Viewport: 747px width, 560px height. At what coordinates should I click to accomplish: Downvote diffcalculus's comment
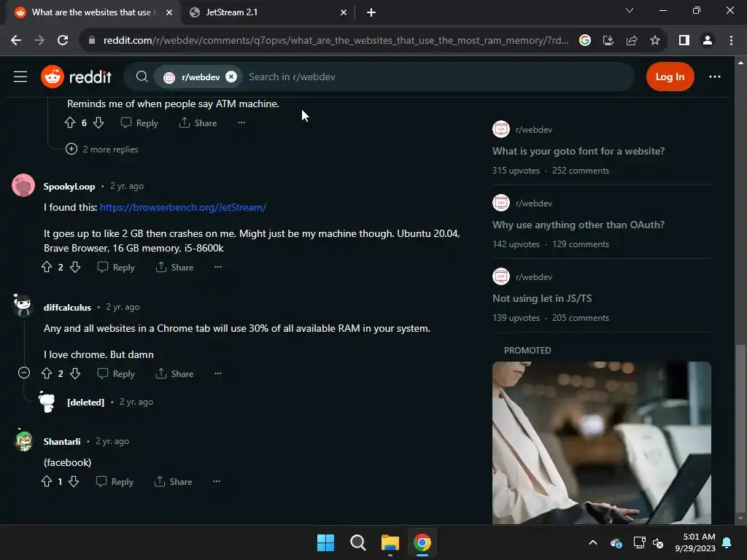75,374
